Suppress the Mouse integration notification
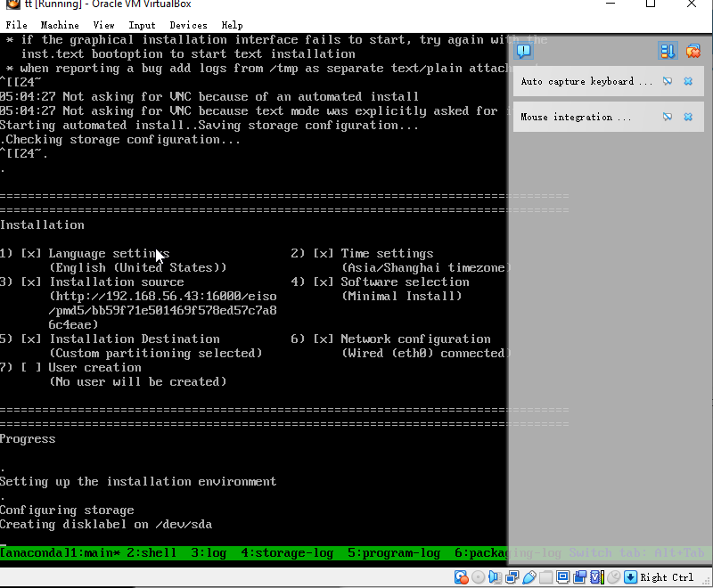Screen dimensions: 713x588 click(668, 117)
